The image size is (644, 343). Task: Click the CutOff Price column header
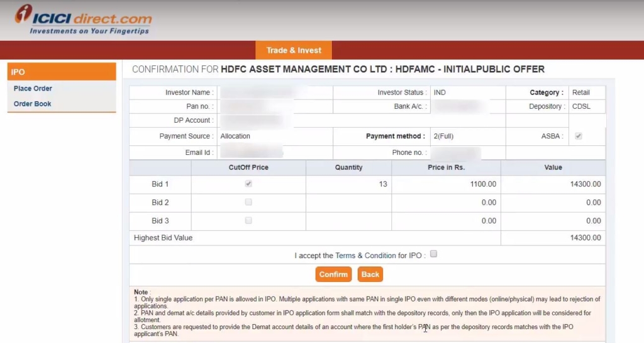point(248,167)
